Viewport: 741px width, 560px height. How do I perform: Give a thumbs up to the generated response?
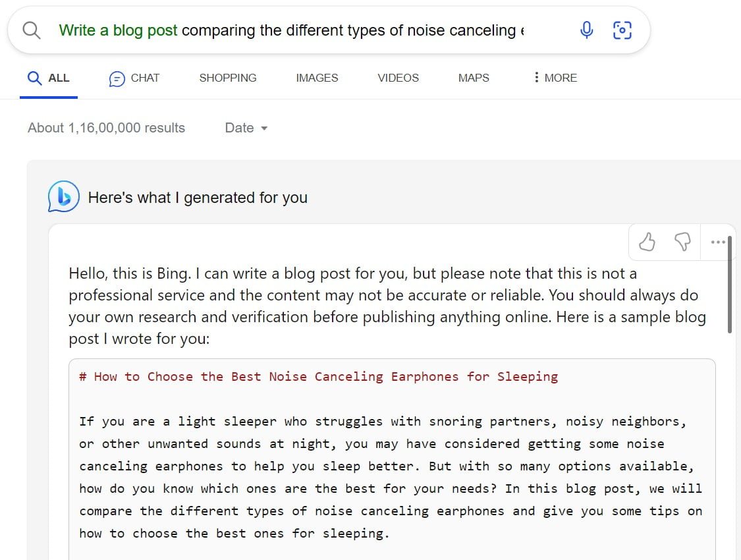pos(646,242)
